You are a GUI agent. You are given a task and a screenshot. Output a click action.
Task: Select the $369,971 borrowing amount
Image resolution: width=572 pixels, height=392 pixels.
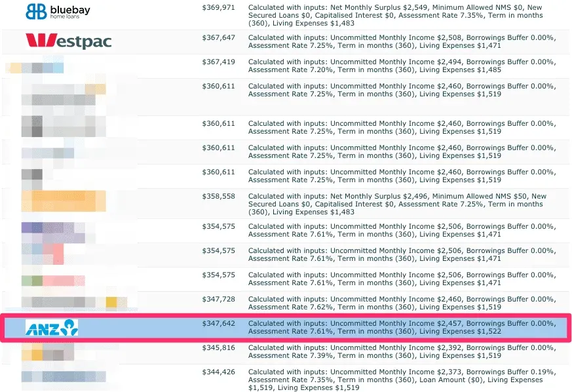[218, 7]
